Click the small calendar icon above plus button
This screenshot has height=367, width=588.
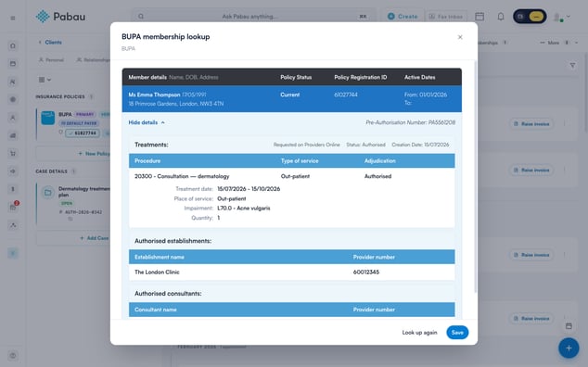click(x=569, y=326)
